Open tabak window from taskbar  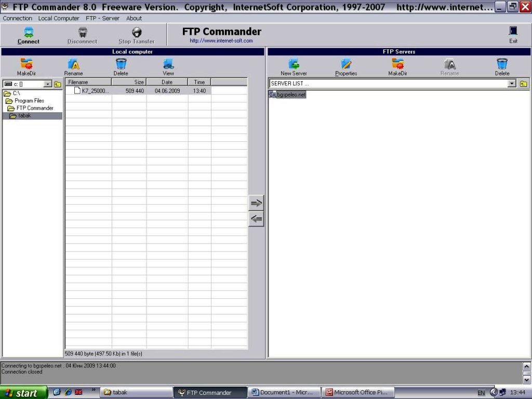[x=137, y=393]
